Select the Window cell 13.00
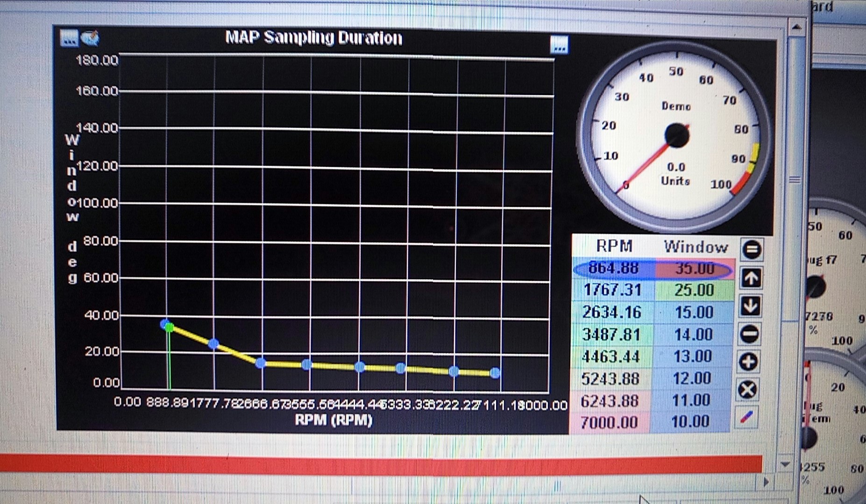Screen dimensions: 866x504 (x=692, y=357)
